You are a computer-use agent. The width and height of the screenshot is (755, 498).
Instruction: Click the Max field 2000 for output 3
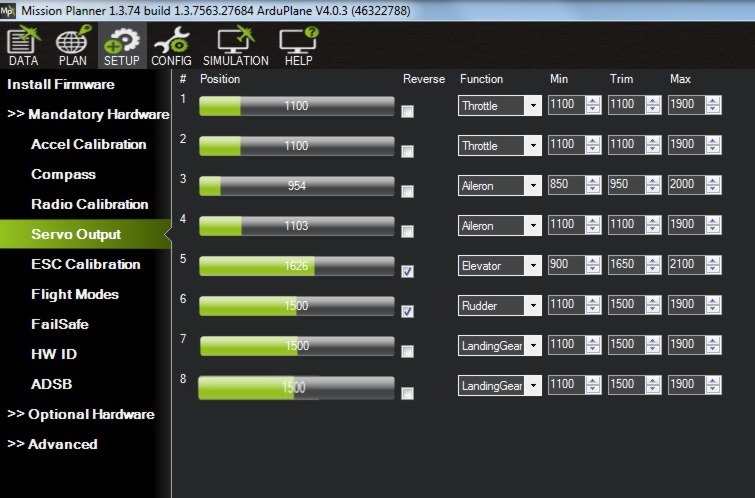[687, 184]
